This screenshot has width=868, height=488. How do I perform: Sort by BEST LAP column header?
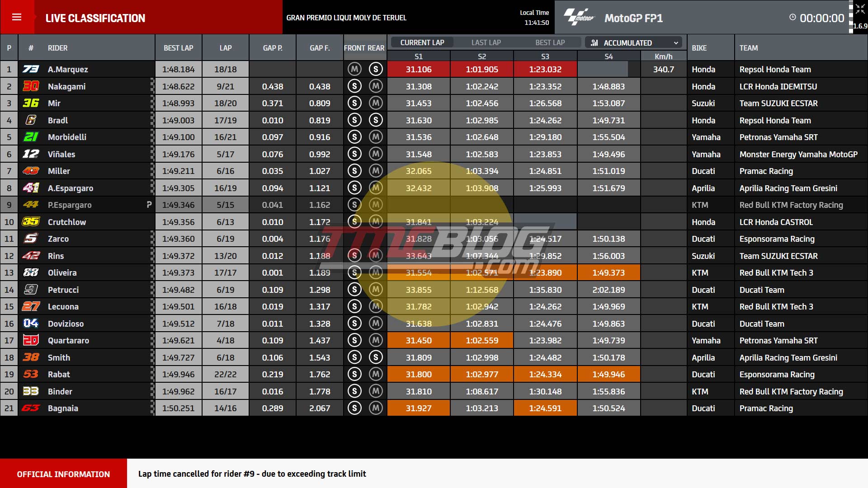coord(178,48)
